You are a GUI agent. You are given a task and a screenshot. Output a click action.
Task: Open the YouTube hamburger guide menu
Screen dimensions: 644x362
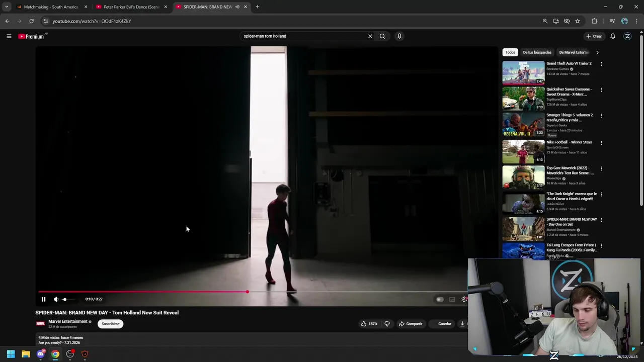pyautogui.click(x=9, y=36)
